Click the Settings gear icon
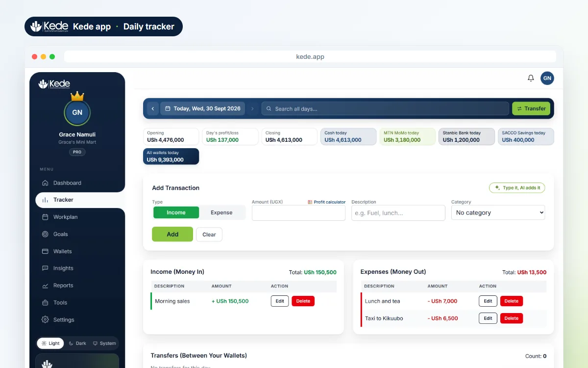Viewport: 588px width, 368px height. (x=45, y=319)
